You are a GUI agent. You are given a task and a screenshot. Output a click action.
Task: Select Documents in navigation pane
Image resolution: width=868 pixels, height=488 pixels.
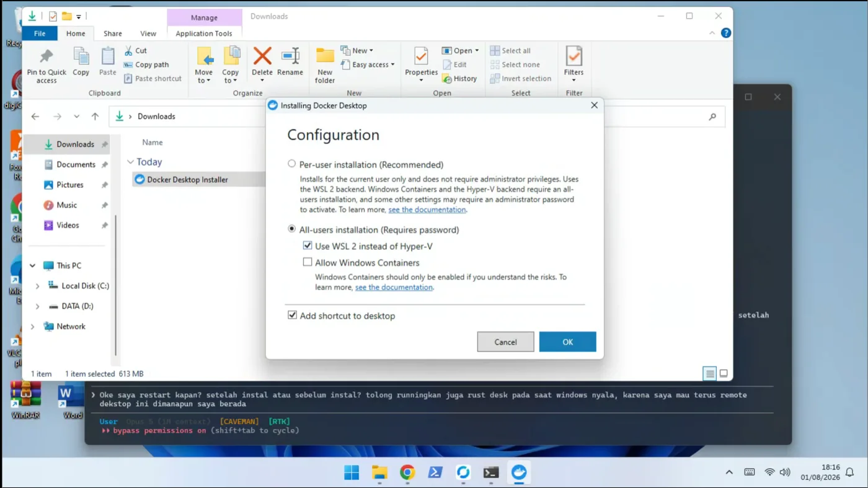coord(68,165)
